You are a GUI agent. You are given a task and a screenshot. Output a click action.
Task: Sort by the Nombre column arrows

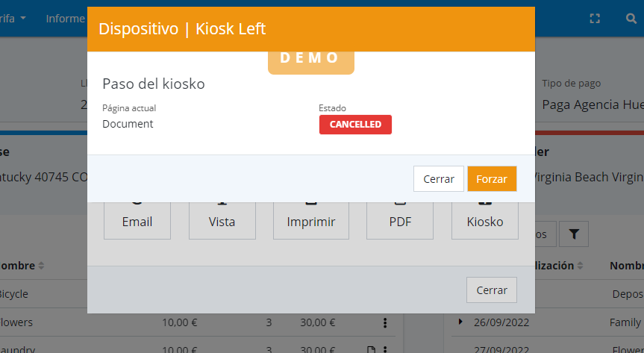coord(42,266)
